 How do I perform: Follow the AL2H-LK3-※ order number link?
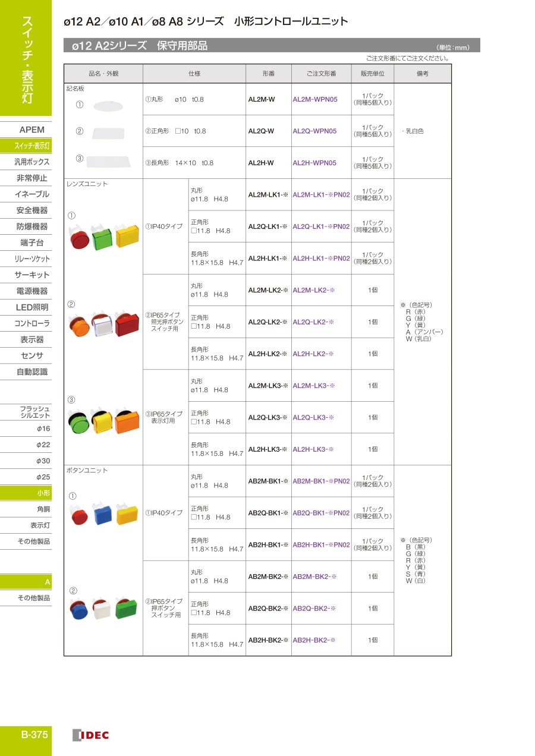pos(313,449)
